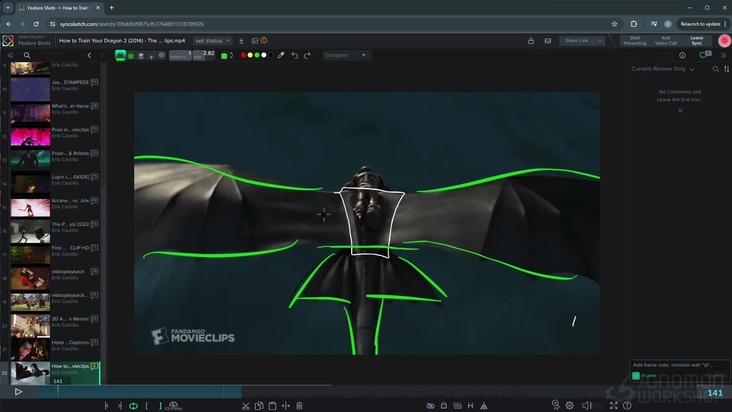
Task: Click Relaunch to update in Chrome
Action: pos(700,24)
